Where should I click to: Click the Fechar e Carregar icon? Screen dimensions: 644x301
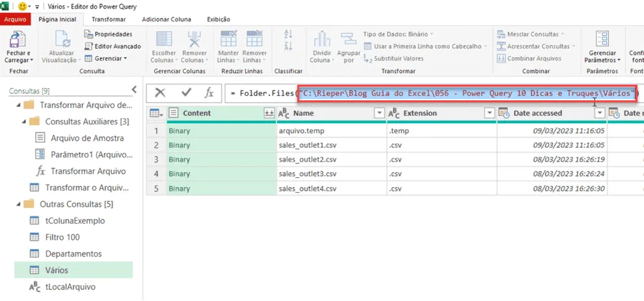tap(18, 40)
